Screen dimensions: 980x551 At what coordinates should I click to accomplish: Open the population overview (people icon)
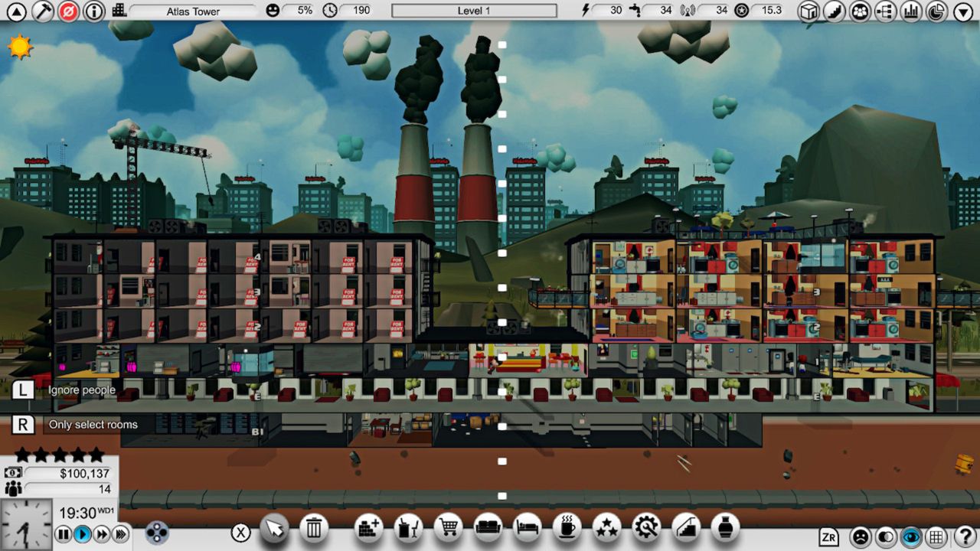click(x=861, y=11)
